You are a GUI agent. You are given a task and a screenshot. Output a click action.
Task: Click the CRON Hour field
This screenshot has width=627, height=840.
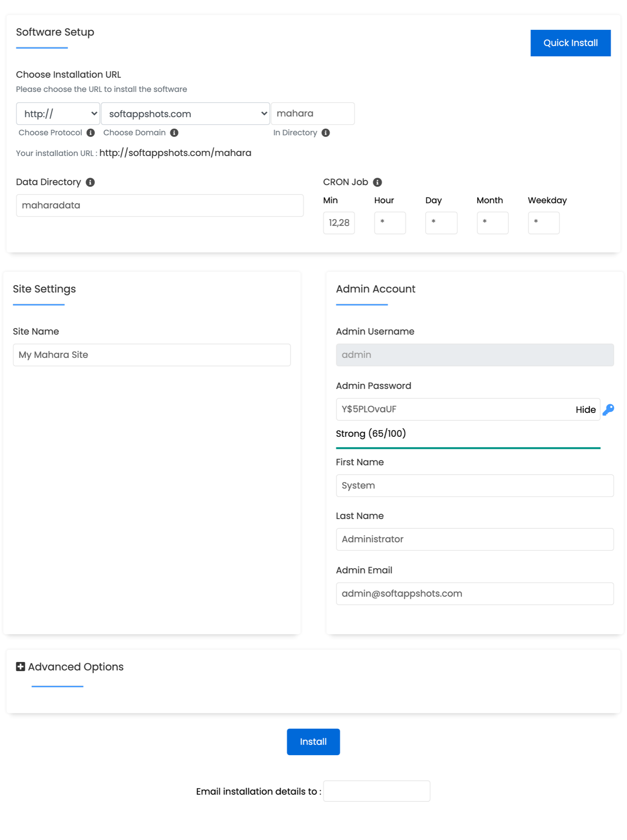tap(390, 223)
